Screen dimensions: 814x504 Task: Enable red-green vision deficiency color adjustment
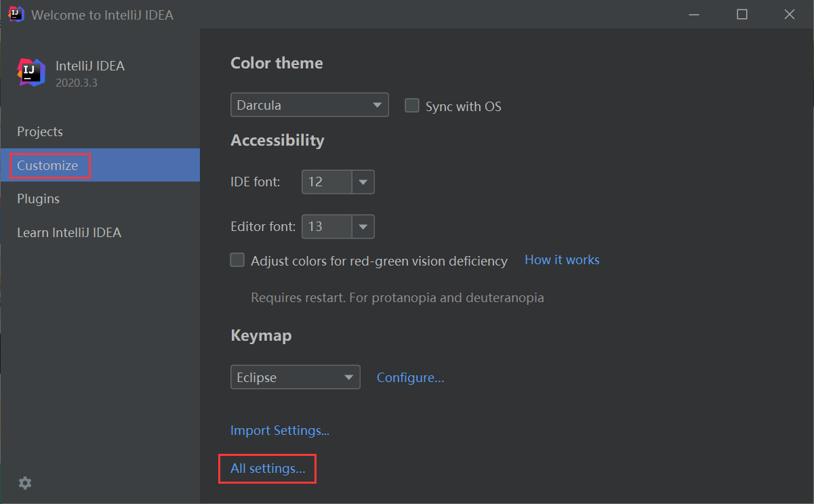click(x=237, y=260)
